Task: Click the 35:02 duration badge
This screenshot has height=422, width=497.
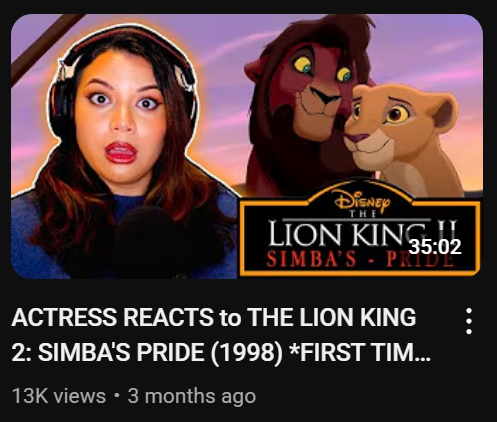Action: 435,247
